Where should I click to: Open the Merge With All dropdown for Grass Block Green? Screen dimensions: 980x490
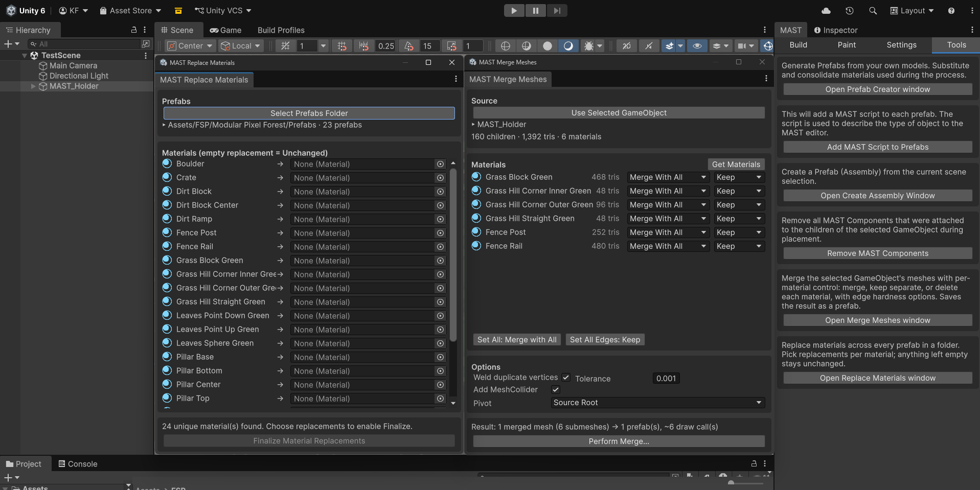click(x=668, y=177)
